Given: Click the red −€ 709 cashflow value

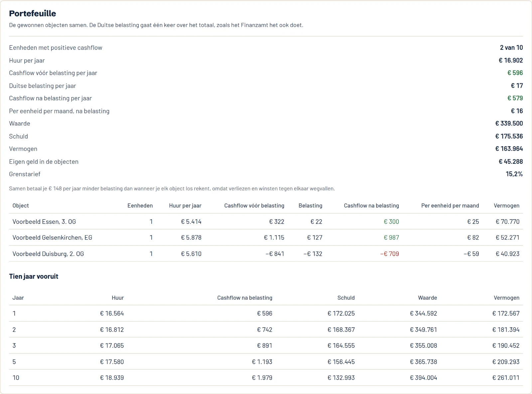Looking at the screenshot, I should click(x=390, y=254).
